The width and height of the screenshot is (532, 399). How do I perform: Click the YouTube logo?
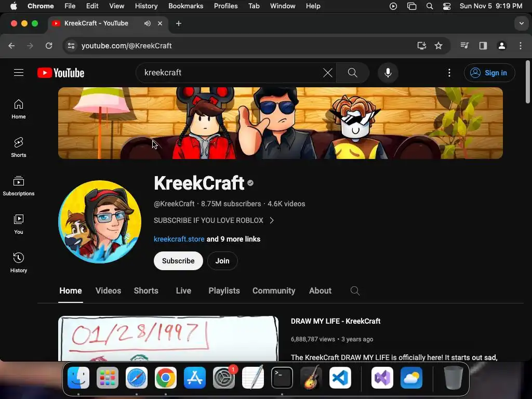point(61,73)
